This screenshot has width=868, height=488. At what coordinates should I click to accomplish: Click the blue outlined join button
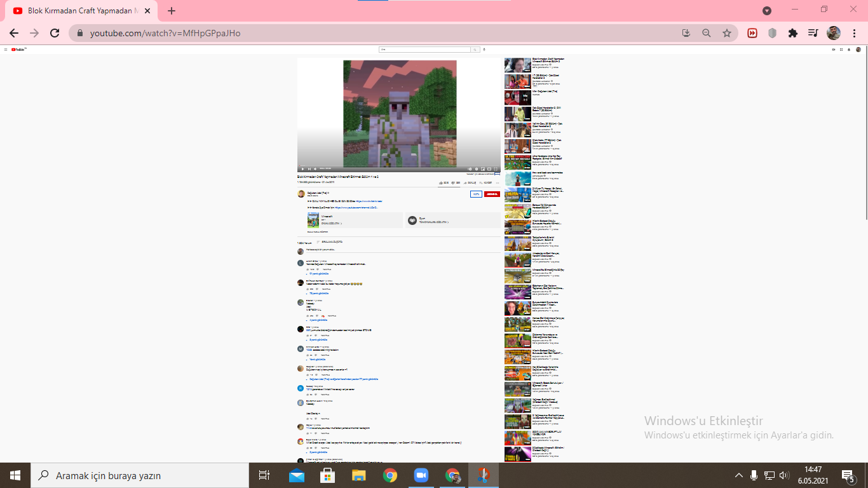[476, 194]
